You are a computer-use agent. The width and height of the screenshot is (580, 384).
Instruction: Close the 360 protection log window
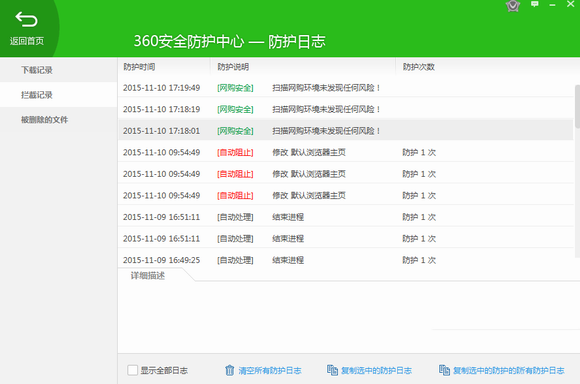tap(570, 4)
